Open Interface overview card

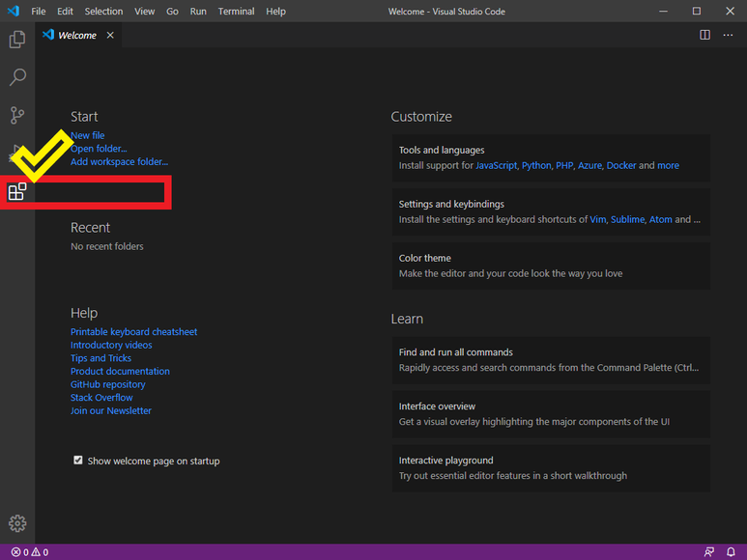551,414
